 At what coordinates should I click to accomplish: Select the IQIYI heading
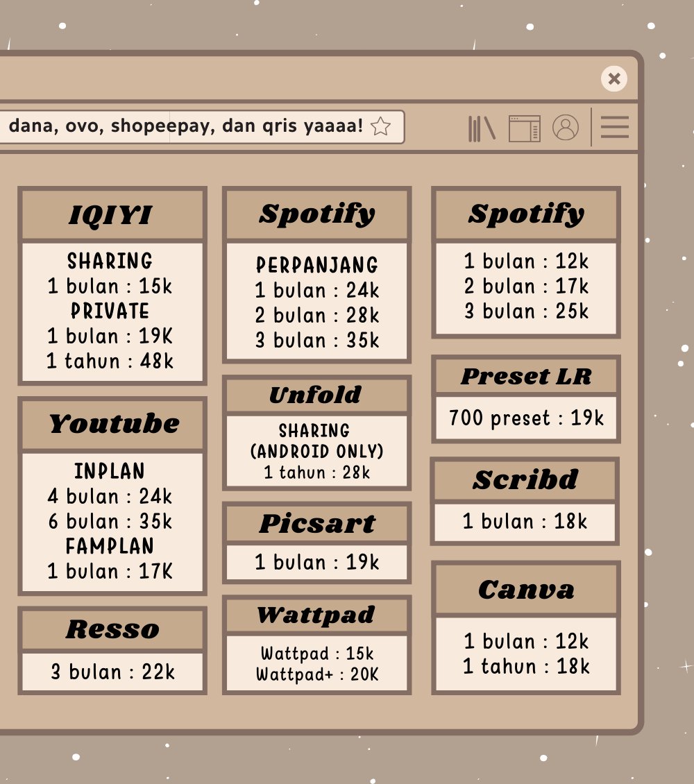point(110,216)
